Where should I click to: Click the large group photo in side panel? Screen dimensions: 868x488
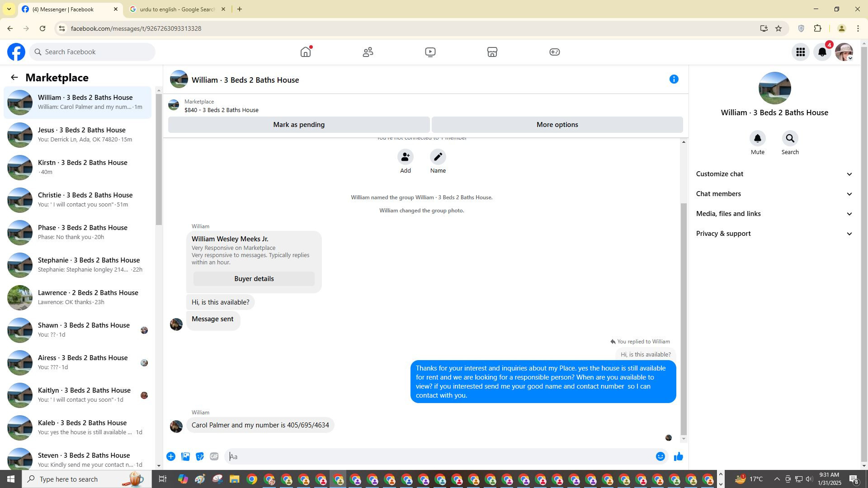pos(774,88)
